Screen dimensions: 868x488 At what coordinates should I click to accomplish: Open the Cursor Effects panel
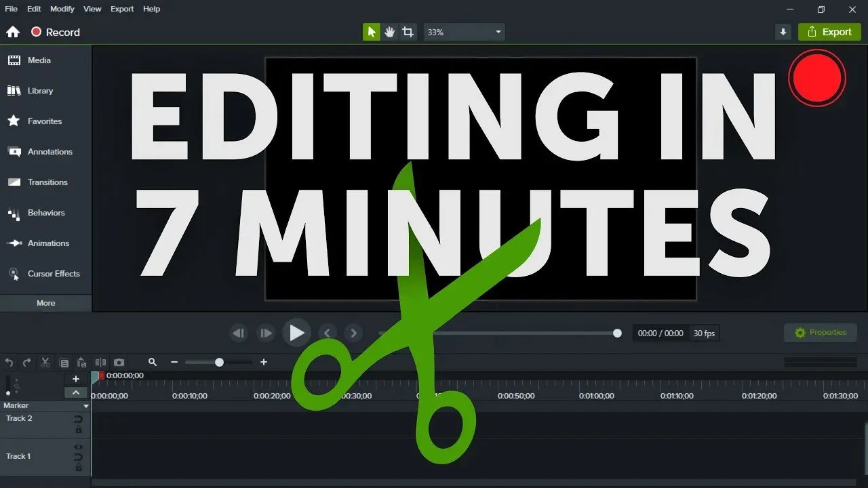pos(45,274)
